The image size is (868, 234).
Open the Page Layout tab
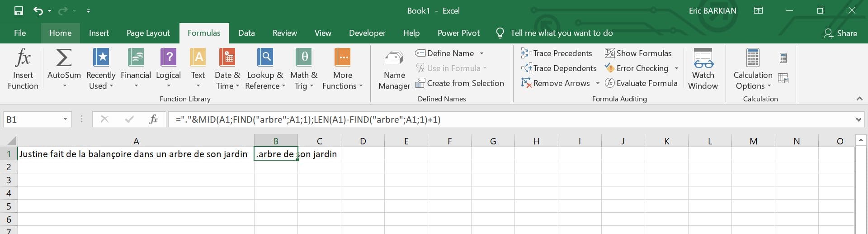pyautogui.click(x=148, y=33)
